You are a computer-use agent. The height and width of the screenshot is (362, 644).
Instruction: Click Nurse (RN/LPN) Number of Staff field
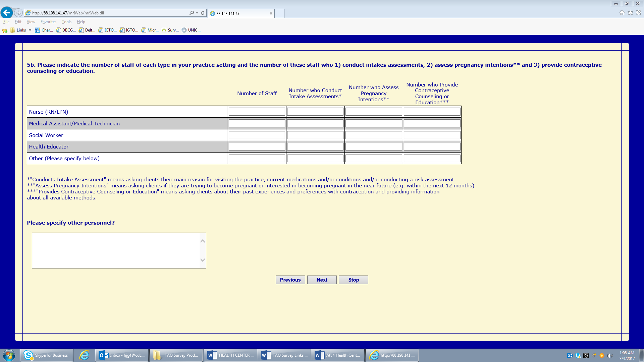click(x=257, y=112)
